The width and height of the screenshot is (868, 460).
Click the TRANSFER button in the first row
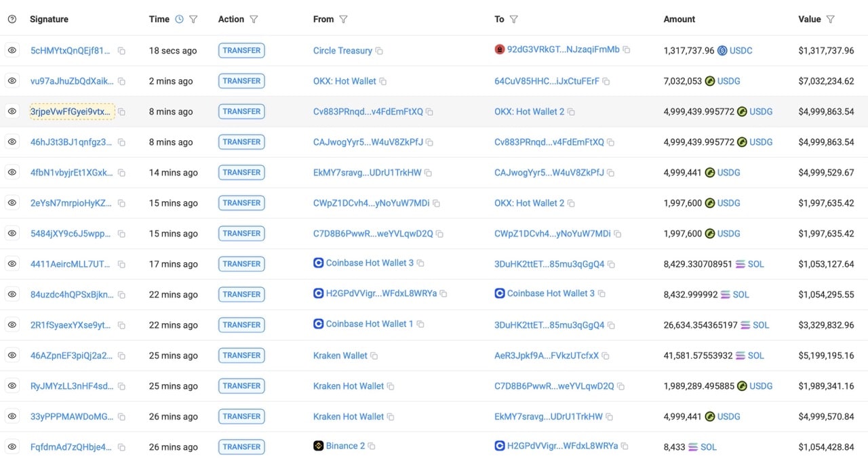point(241,50)
